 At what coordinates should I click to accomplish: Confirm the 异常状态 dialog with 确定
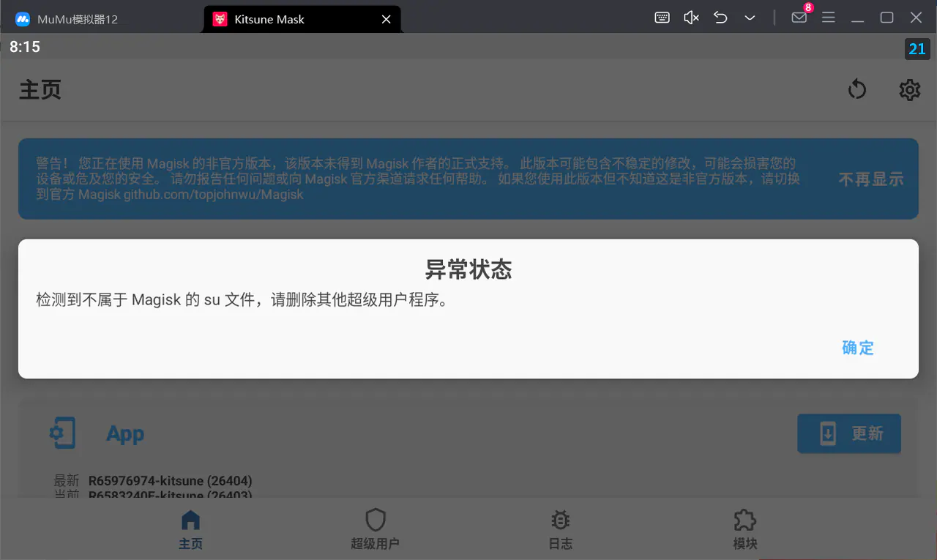(858, 348)
